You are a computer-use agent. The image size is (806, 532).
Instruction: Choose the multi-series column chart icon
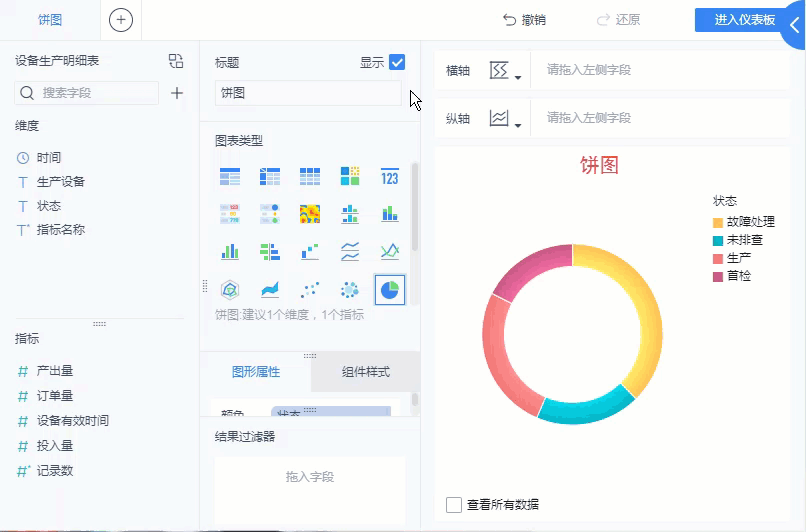230,251
